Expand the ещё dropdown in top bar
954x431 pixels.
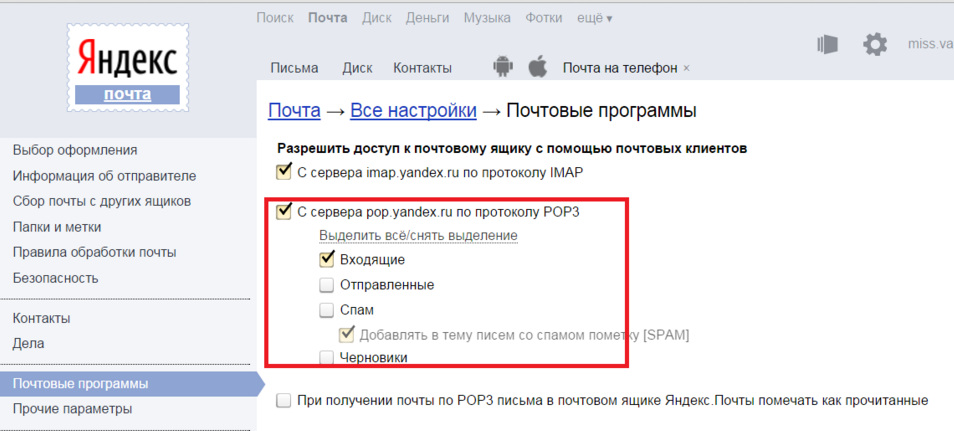[594, 18]
